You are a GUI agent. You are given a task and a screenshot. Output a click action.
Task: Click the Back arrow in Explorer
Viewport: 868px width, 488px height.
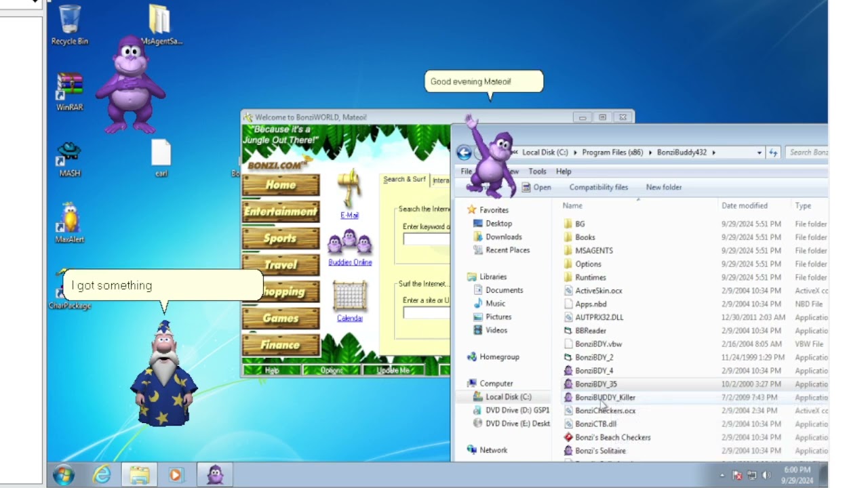click(464, 152)
